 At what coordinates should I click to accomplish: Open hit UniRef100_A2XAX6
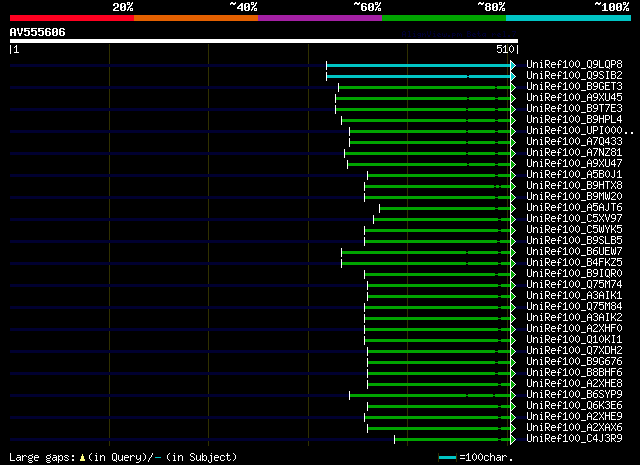pos(574,428)
